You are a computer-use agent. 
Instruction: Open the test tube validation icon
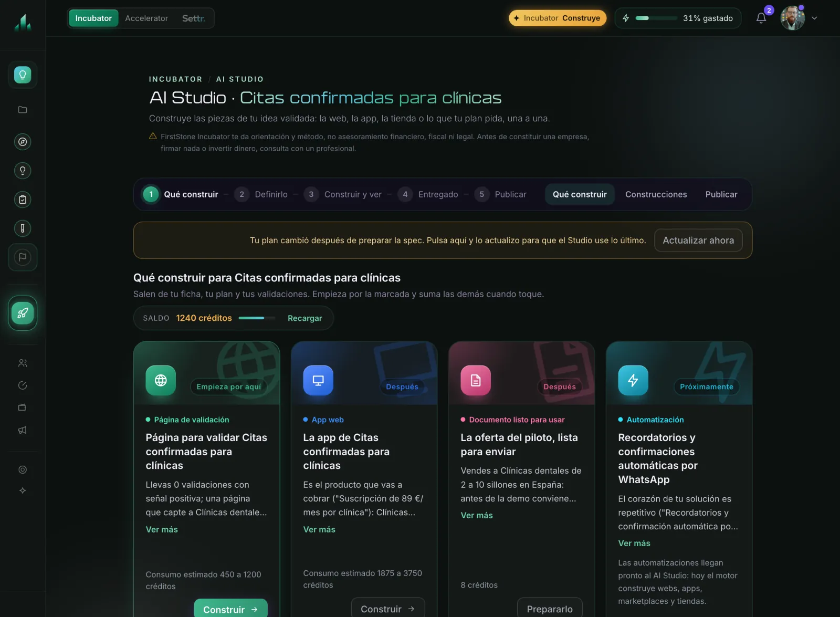click(23, 228)
